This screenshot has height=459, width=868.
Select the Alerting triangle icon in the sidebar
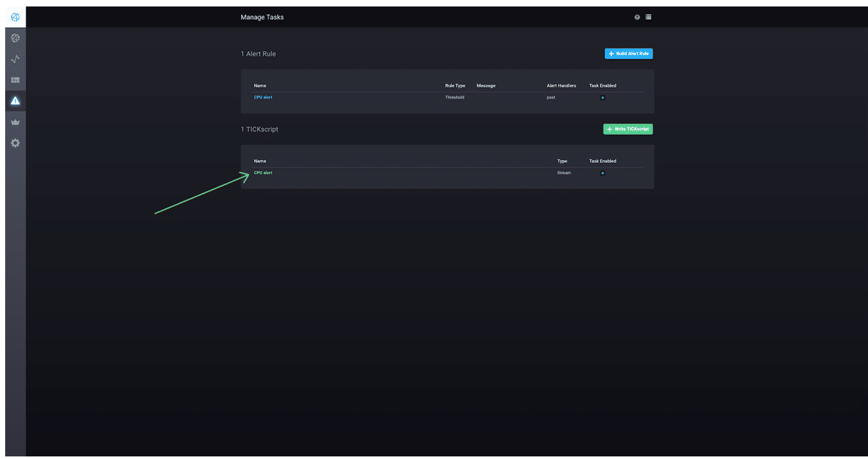(16, 101)
